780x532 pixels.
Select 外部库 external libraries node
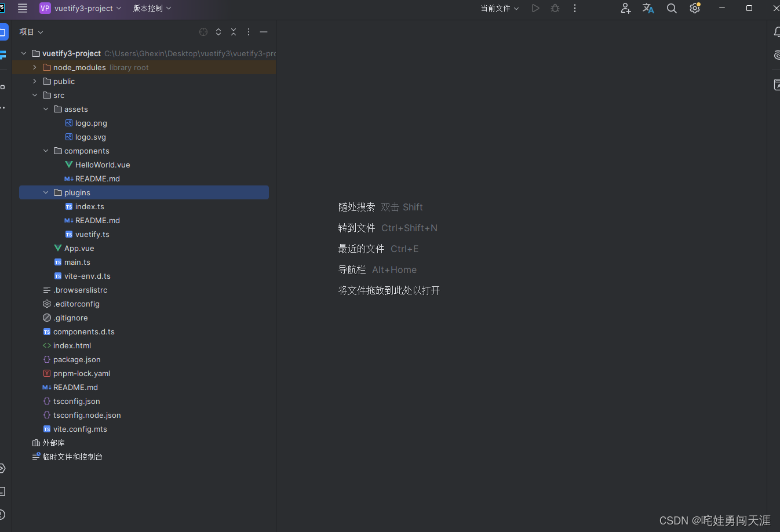tap(53, 443)
